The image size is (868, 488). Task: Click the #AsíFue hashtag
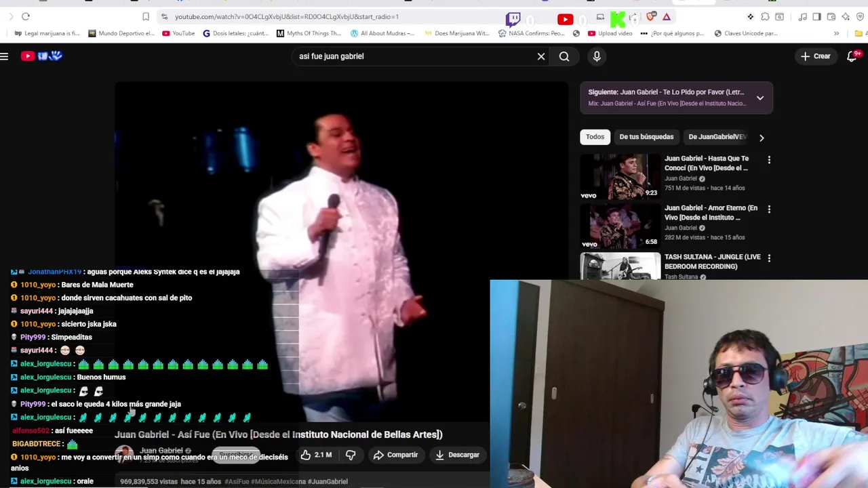tap(237, 481)
